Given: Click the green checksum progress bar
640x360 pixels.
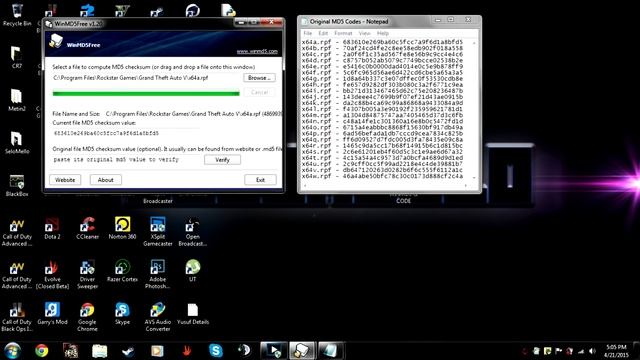Looking at the screenshot, I should pyautogui.click(x=146, y=93).
